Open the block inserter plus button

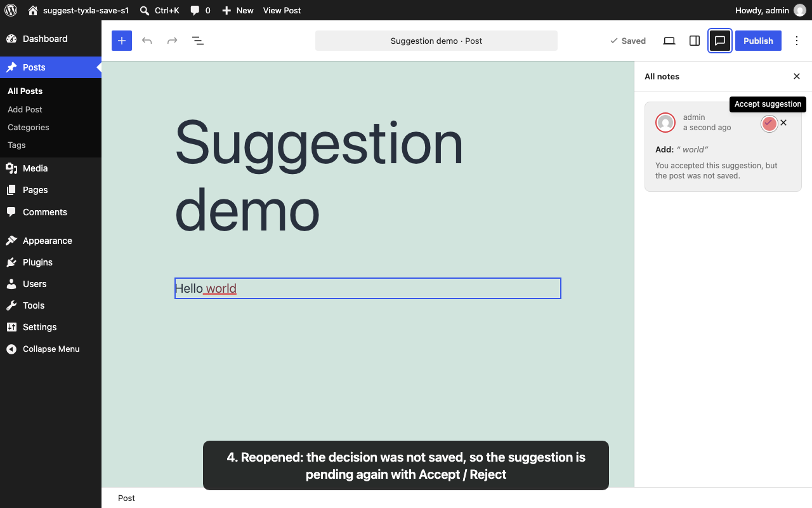pyautogui.click(x=122, y=41)
